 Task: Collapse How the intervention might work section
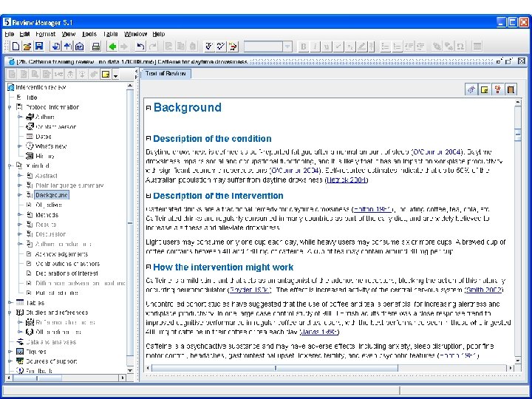click(149, 267)
